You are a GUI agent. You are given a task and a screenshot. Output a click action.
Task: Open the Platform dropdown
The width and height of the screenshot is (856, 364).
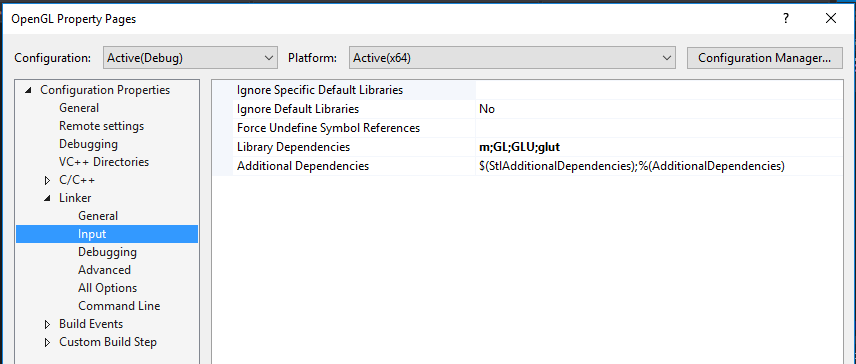click(x=512, y=58)
